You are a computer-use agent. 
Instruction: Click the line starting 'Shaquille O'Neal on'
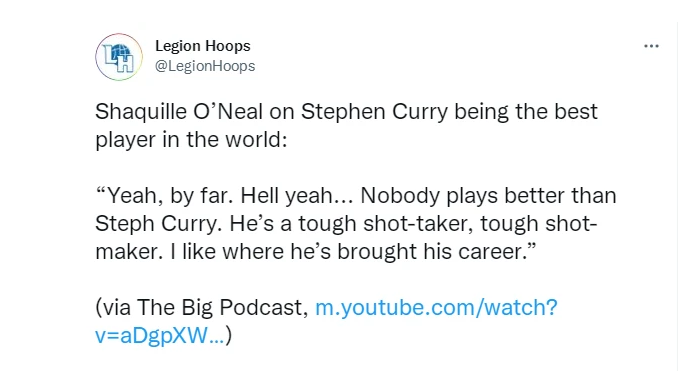[x=346, y=111]
